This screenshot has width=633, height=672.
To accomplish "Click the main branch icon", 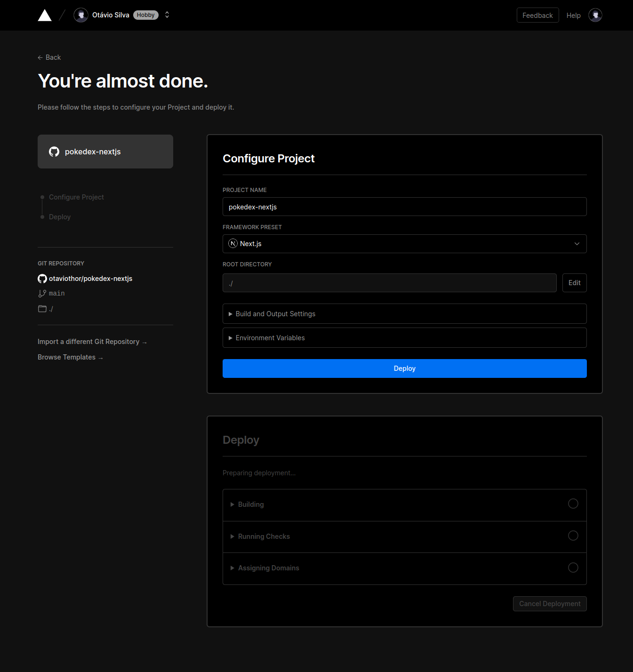I will pyautogui.click(x=42, y=294).
